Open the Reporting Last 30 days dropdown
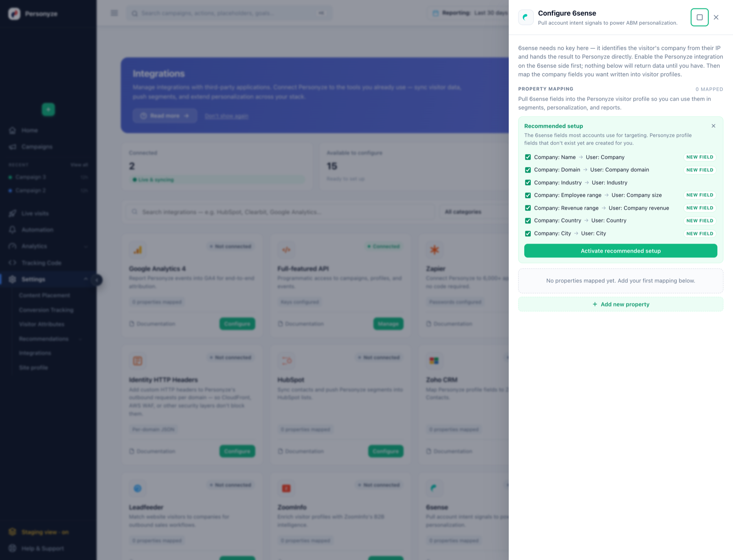 [x=469, y=13]
